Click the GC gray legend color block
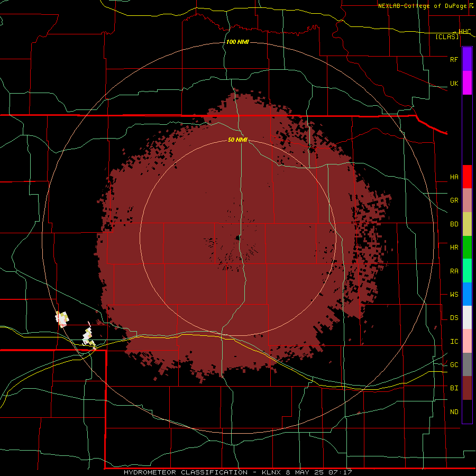The width and height of the screenshot is (476, 476). tap(467, 364)
